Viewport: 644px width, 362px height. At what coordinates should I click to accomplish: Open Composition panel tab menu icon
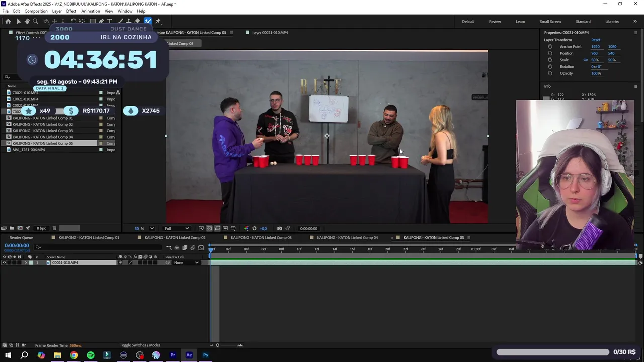tap(231, 33)
